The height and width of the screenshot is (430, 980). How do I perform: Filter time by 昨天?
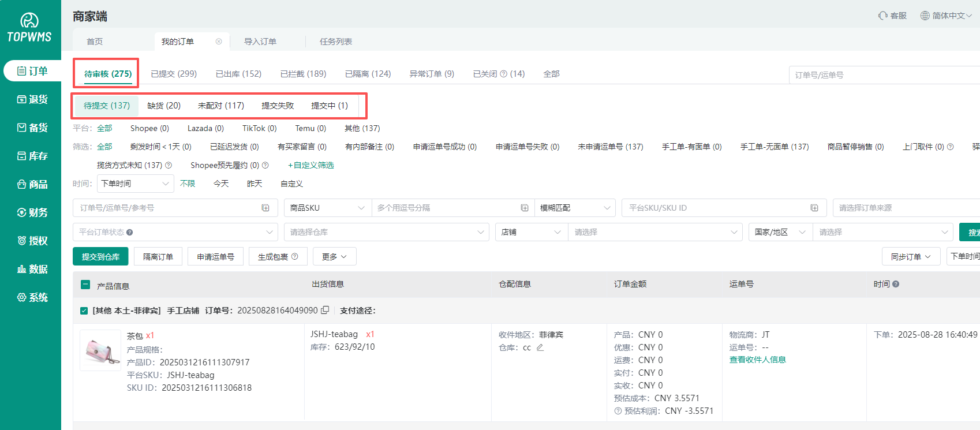click(x=255, y=184)
